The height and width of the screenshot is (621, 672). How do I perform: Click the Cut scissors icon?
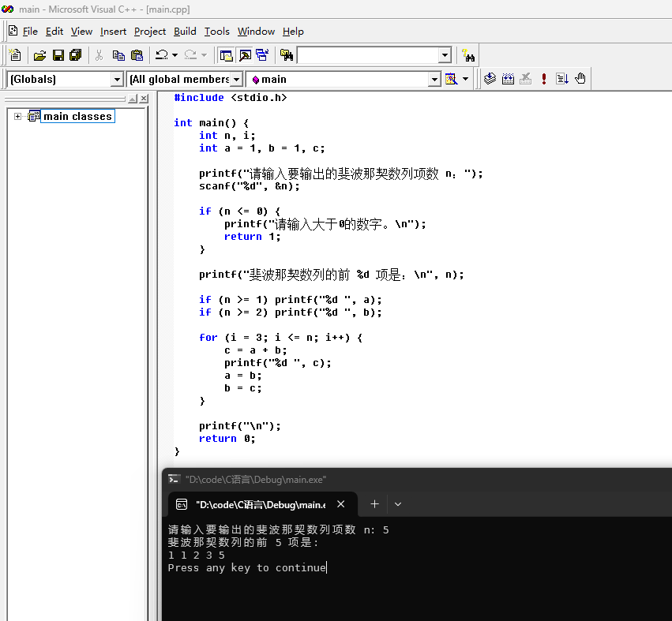99,55
